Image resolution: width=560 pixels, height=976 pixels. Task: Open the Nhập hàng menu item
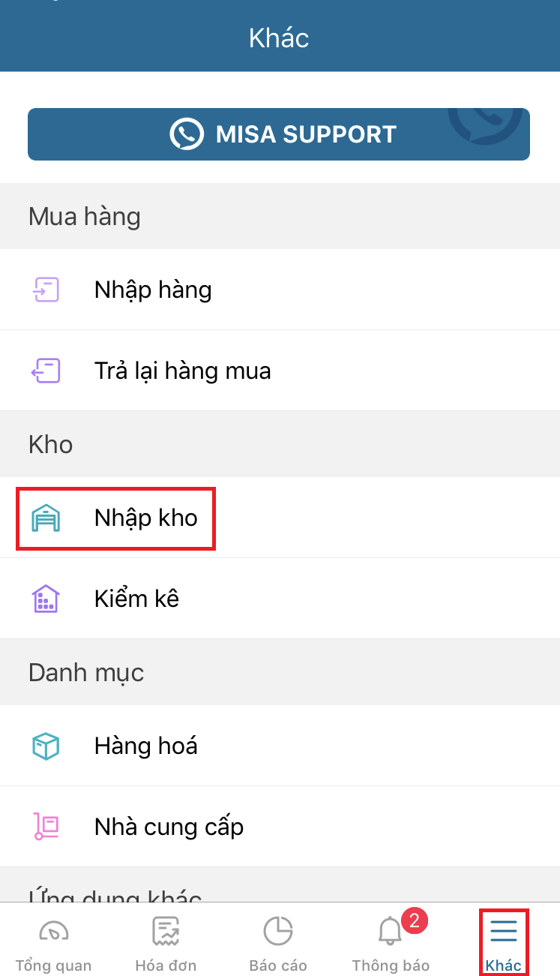pyautogui.click(x=153, y=290)
